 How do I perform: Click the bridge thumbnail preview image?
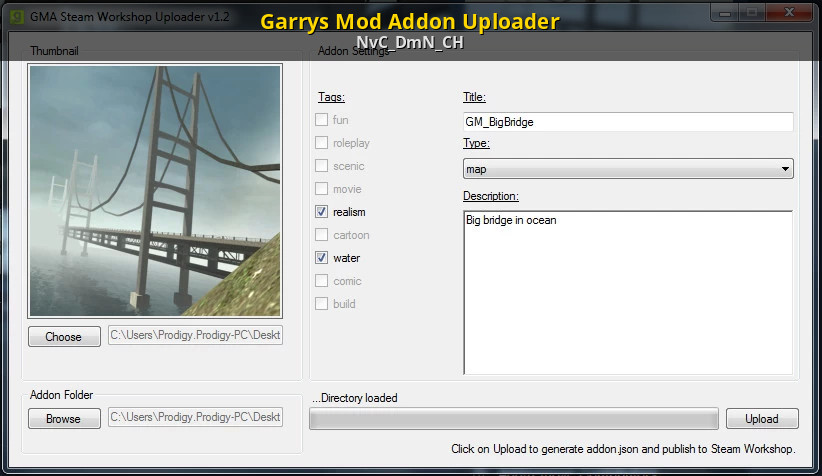(156, 191)
